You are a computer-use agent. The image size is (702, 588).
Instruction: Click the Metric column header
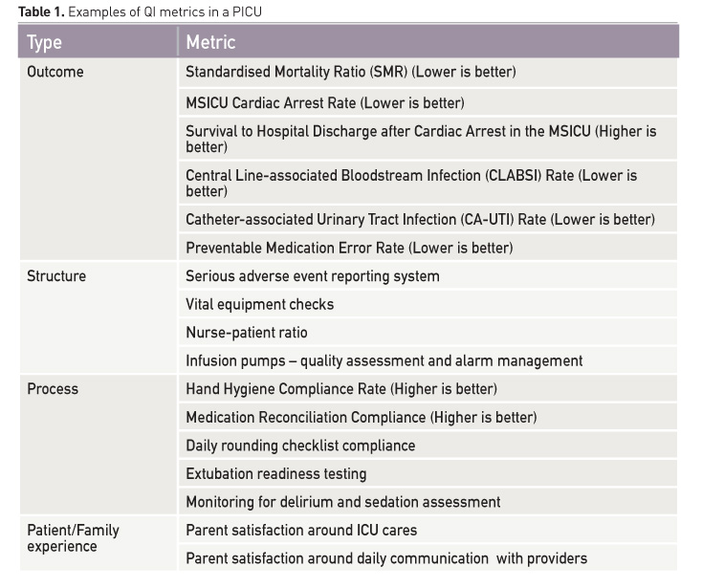(210, 42)
